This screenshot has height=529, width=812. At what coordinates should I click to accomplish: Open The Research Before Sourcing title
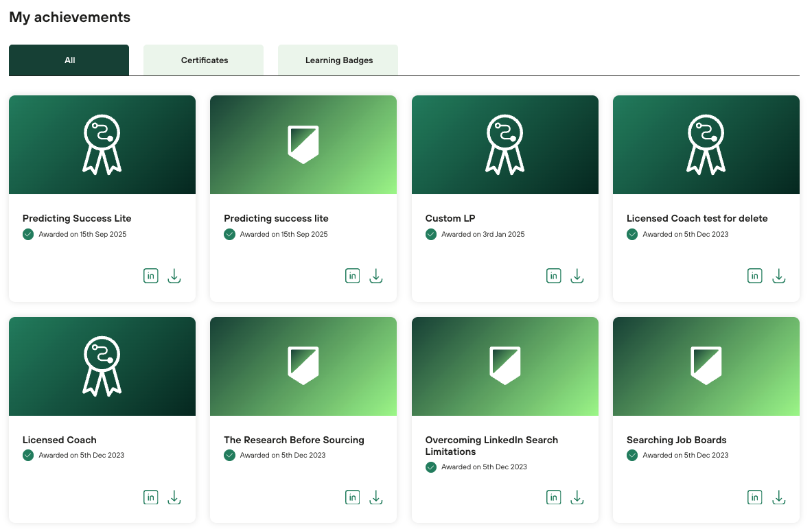tap(294, 440)
